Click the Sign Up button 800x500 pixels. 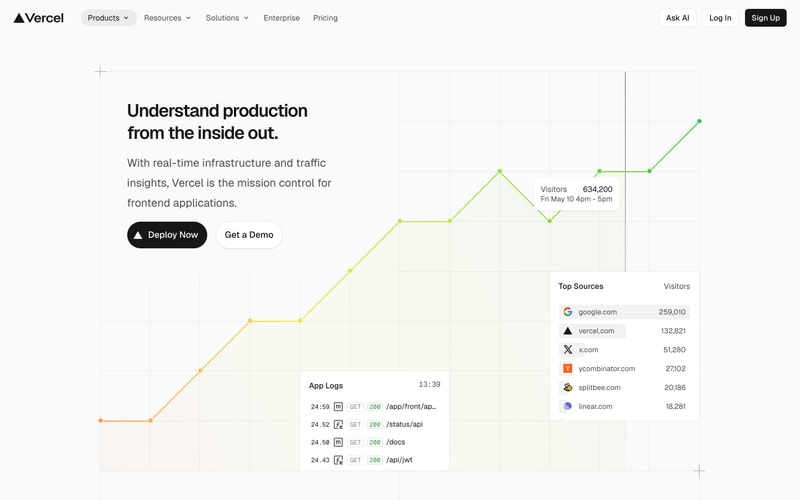(766, 18)
